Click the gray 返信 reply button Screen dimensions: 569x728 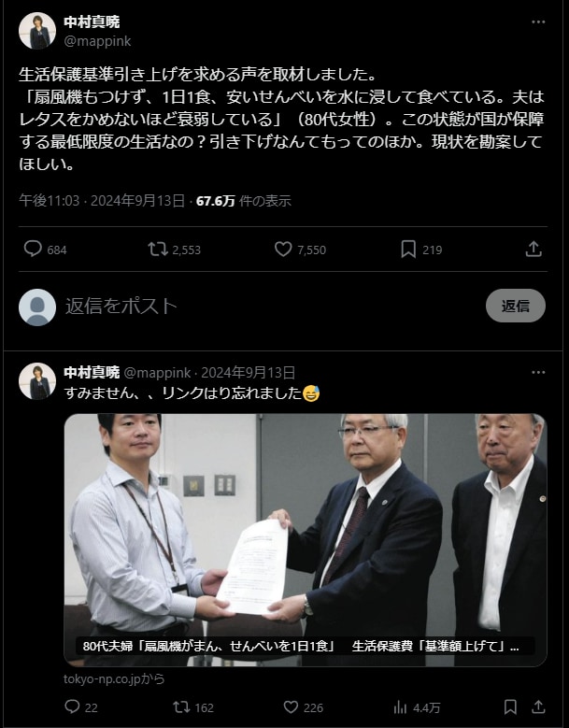516,306
